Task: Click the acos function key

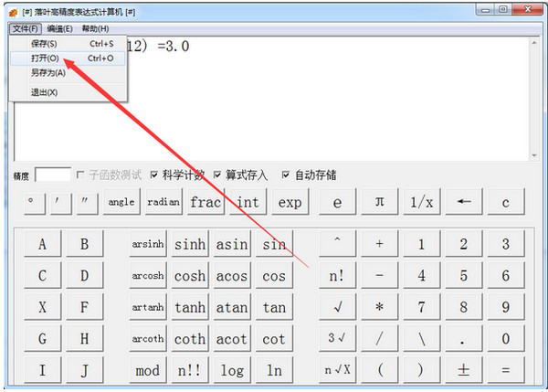Action: coord(232,275)
